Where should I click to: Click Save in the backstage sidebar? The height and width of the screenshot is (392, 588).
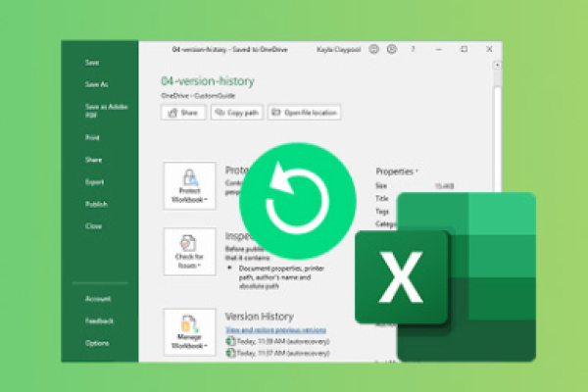click(x=92, y=63)
